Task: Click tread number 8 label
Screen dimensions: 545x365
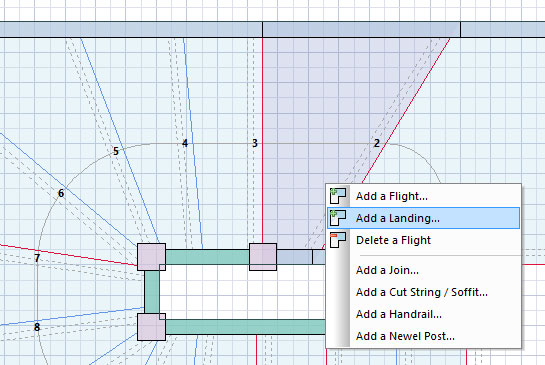Action: click(x=37, y=327)
